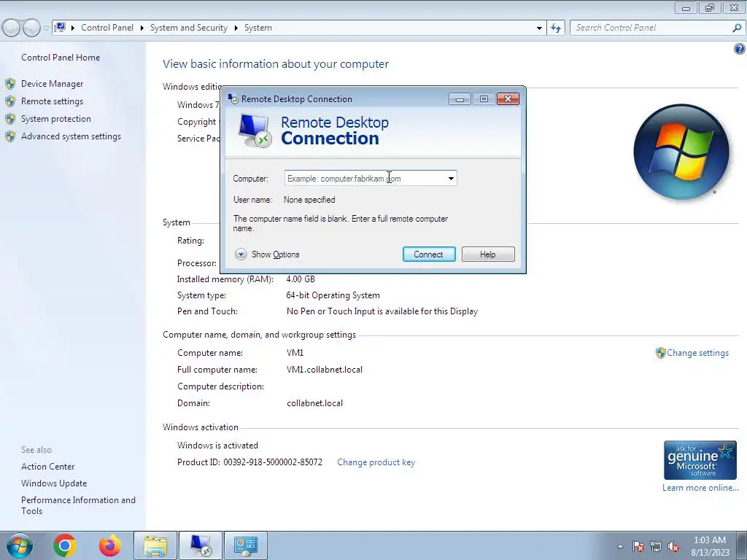Click the Connect button
Viewport: 747px width, 560px height.
[x=429, y=254]
